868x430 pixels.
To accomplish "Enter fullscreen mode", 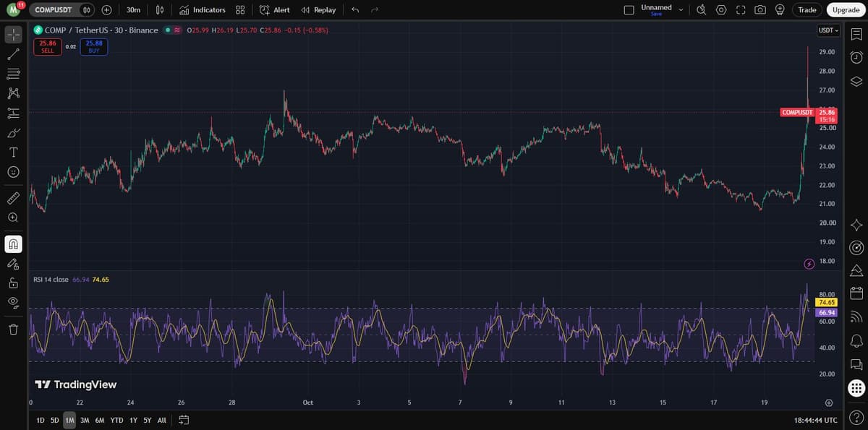I will 741,10.
